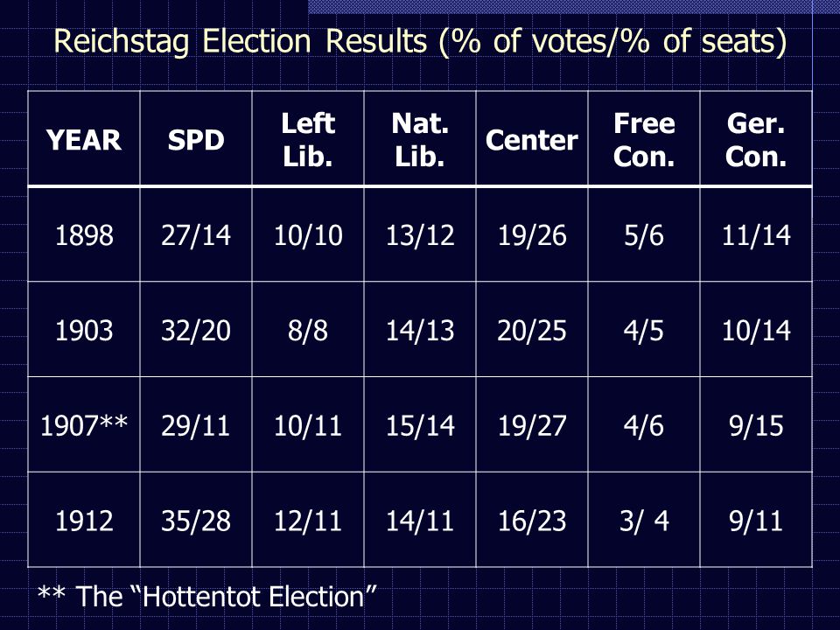Click the slide title about Reichstag Election Results

click(420, 41)
